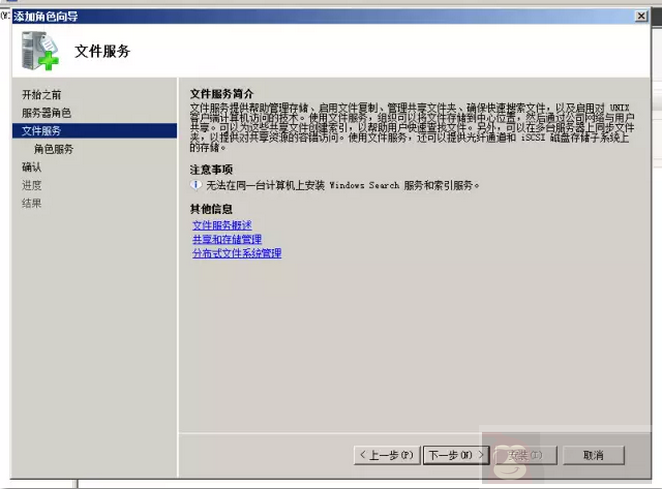Click the 上一步(P) back button
Screen dimensions: 662x489
387,455
